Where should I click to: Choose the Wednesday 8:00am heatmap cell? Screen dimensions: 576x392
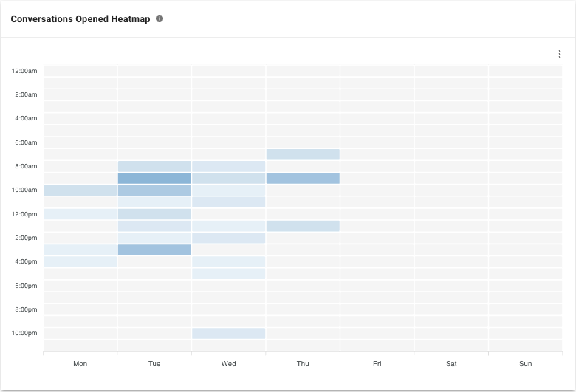[x=228, y=166]
